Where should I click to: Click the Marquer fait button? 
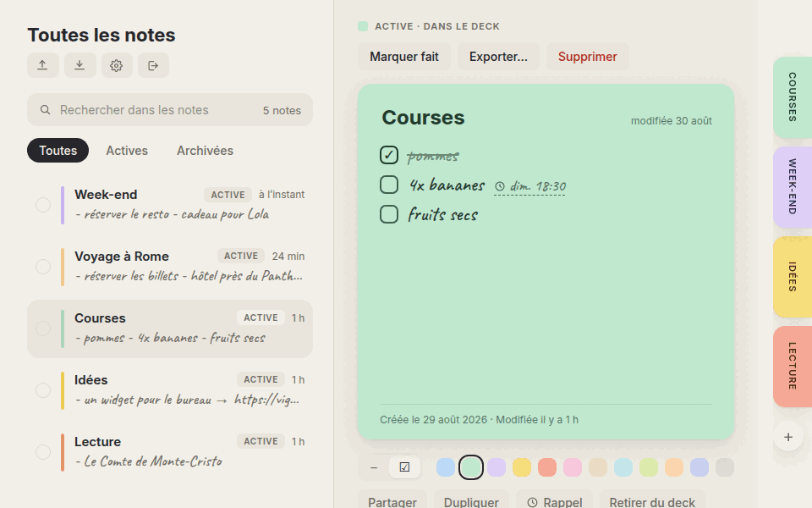(x=404, y=57)
